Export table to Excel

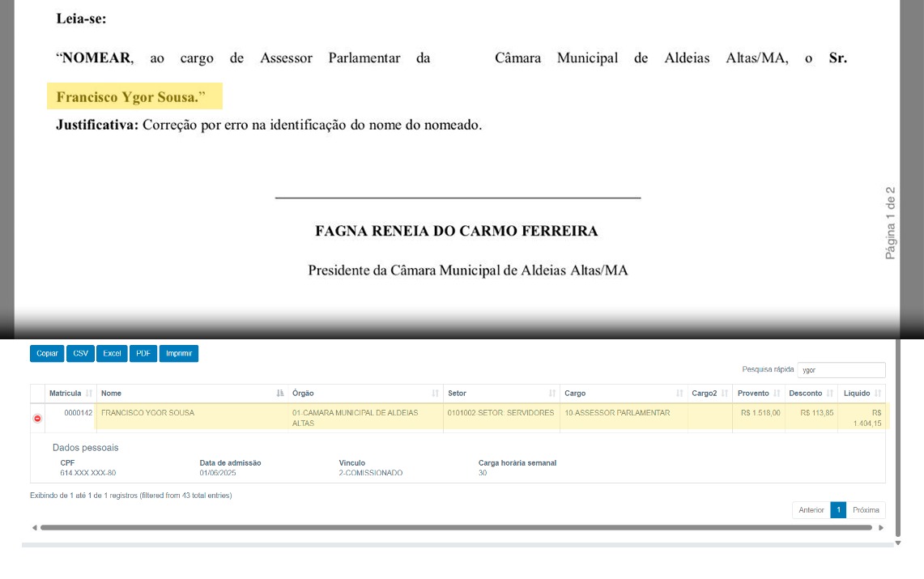(112, 354)
